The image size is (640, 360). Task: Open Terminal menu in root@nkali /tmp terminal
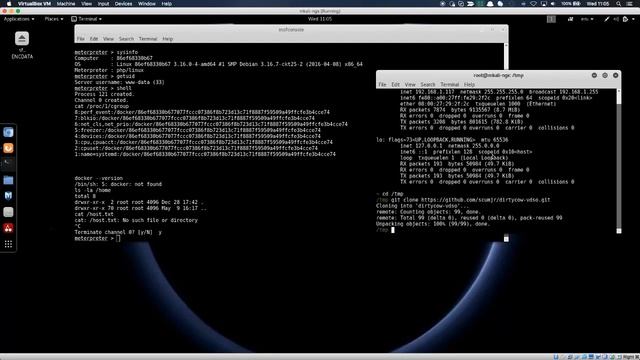tap(449, 84)
